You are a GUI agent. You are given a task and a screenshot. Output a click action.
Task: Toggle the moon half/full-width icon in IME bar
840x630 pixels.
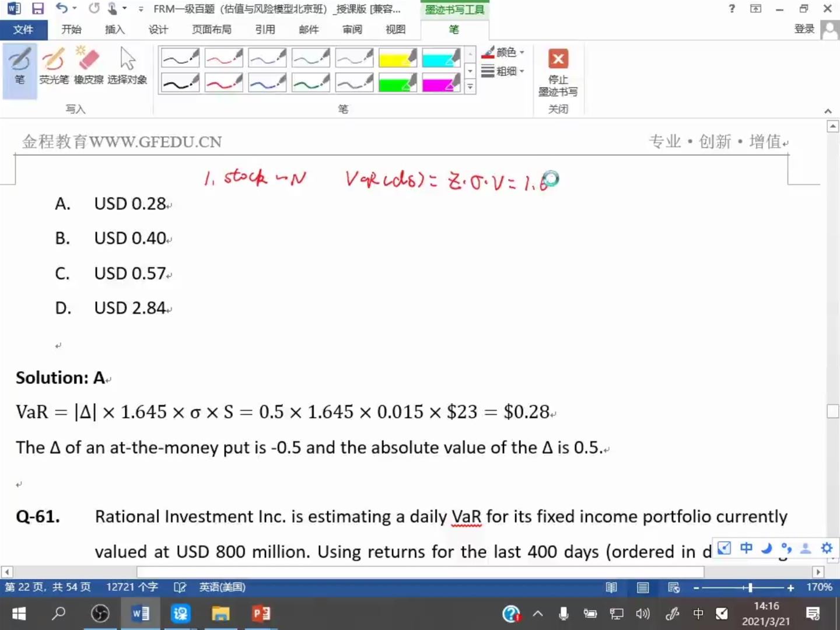pos(767,548)
